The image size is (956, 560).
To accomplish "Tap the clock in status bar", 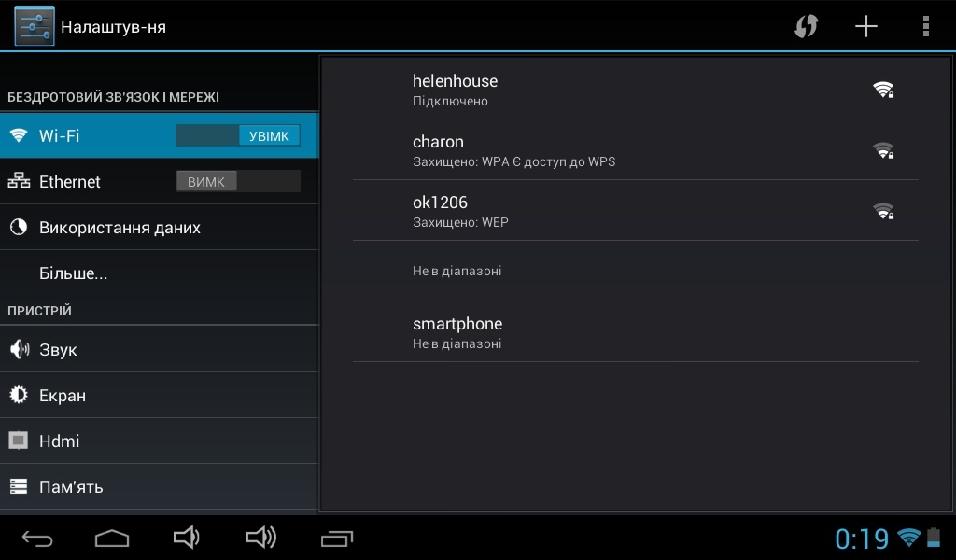I will click(861, 539).
